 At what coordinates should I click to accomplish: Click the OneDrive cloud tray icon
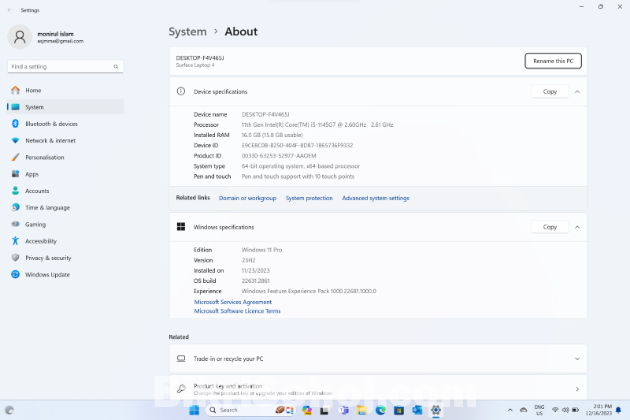click(524, 410)
